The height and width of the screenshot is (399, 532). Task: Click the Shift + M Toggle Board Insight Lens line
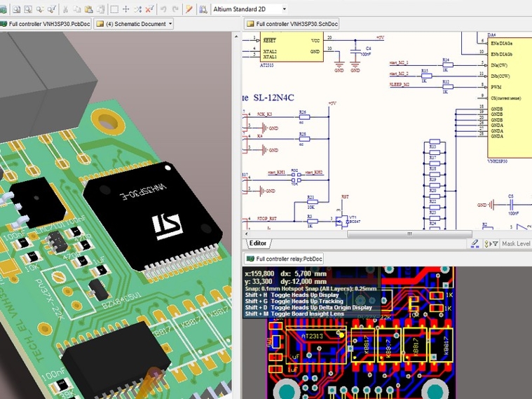[294, 313]
